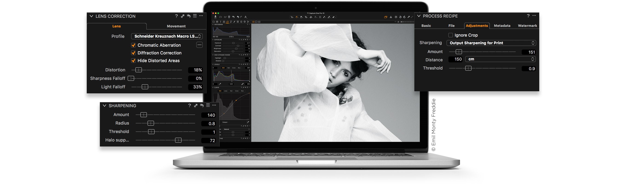Open help for Process Recipe panel
The width and height of the screenshot is (644, 184).
(528, 16)
